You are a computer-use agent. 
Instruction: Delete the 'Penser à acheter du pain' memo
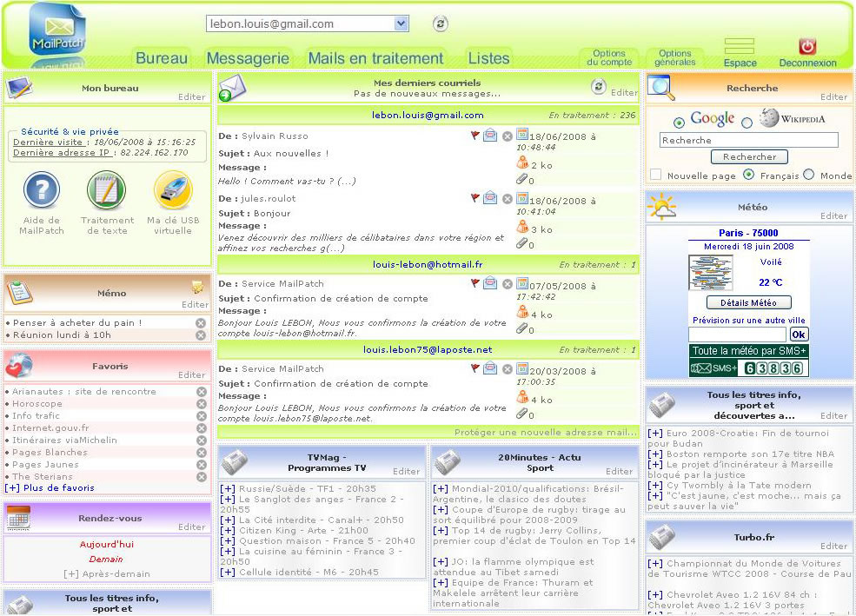pyautogui.click(x=201, y=323)
